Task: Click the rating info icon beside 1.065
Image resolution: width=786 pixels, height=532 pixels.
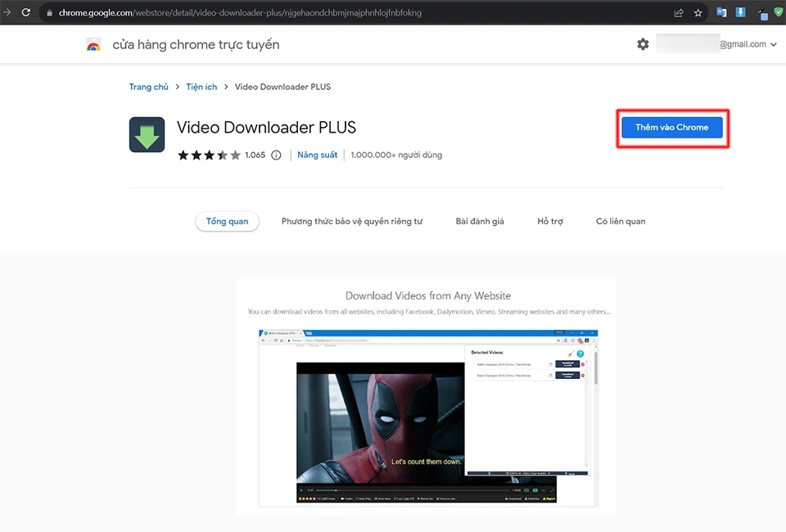Action: coord(276,155)
